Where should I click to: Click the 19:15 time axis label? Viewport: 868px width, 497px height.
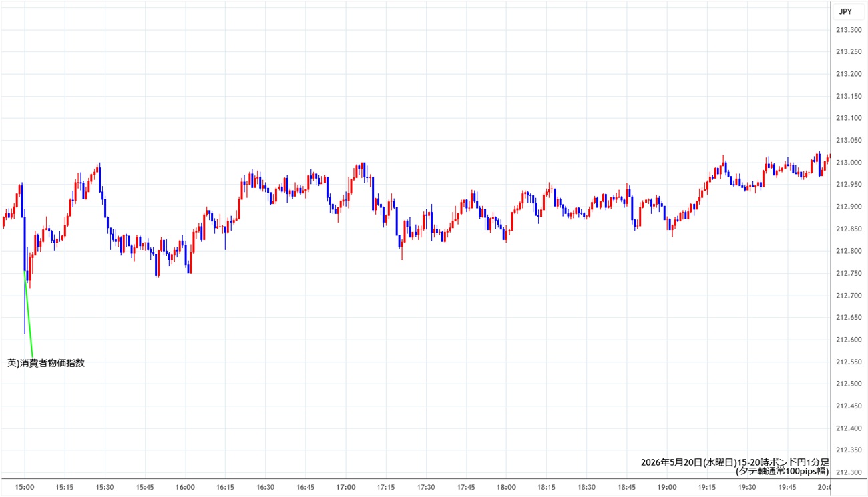point(706,487)
